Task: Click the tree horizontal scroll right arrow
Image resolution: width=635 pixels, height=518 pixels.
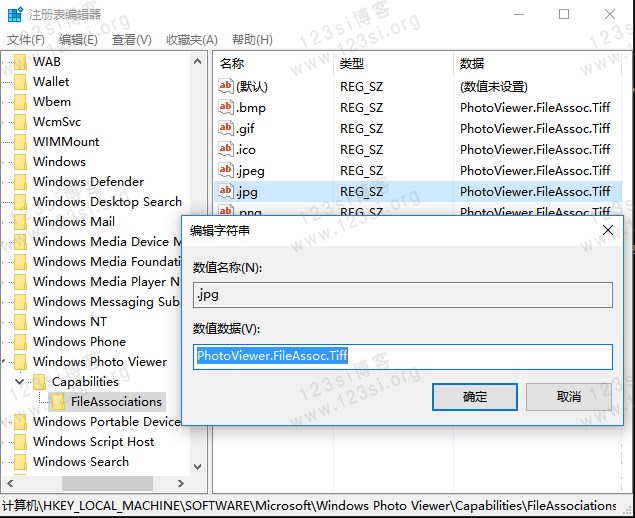Action: click(180, 483)
